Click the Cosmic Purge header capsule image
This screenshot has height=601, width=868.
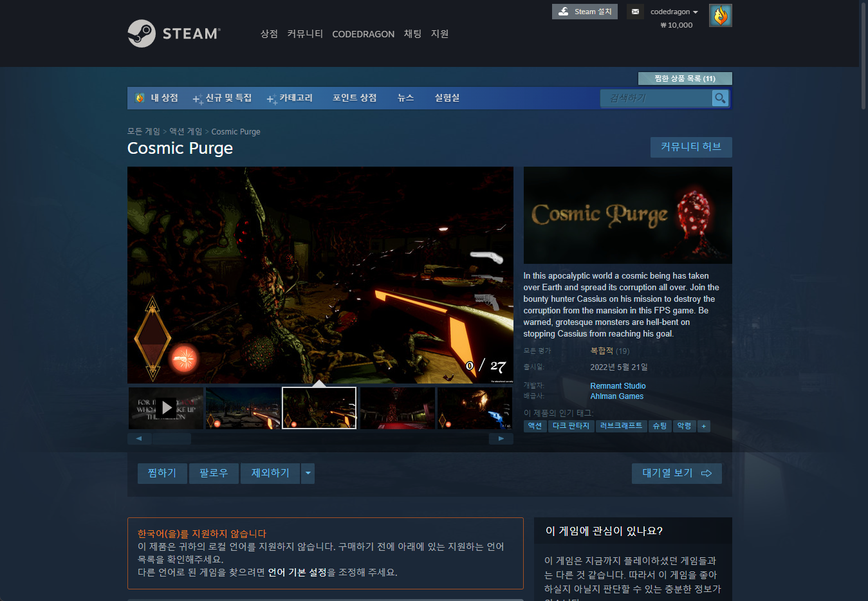[x=627, y=215]
